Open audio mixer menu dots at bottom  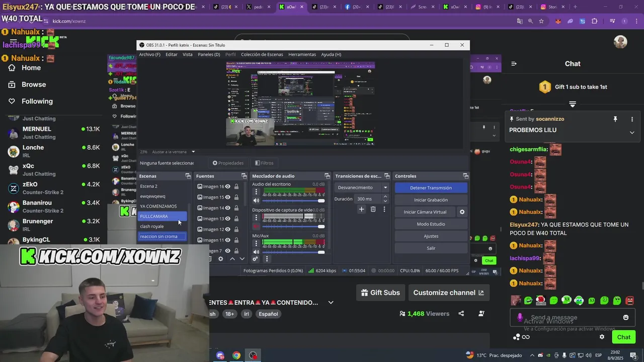267,259
